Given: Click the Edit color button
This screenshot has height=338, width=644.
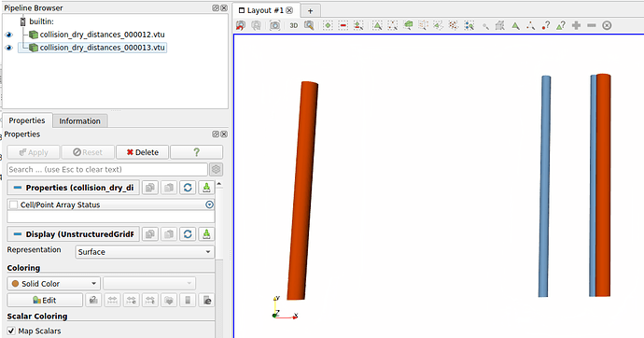Looking at the screenshot, I should (45, 301).
